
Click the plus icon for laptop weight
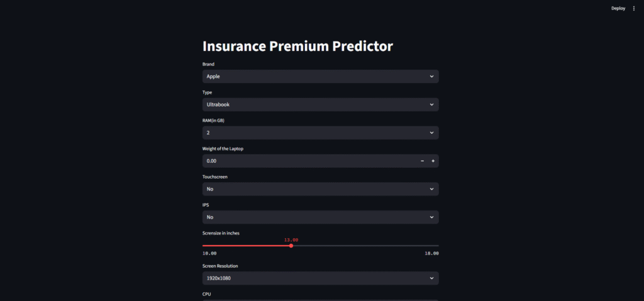click(433, 161)
